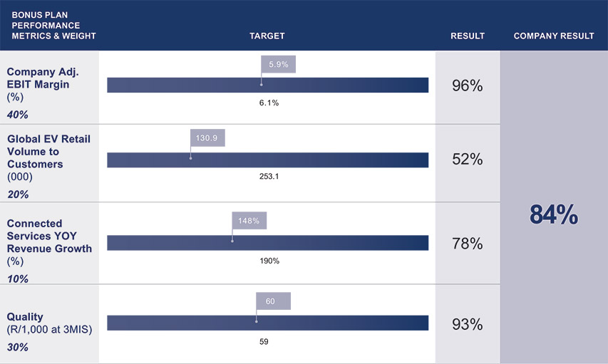Screen dimensions: 608x364
Task: Click the 130.9 marker callout
Action: pyautogui.click(x=207, y=137)
